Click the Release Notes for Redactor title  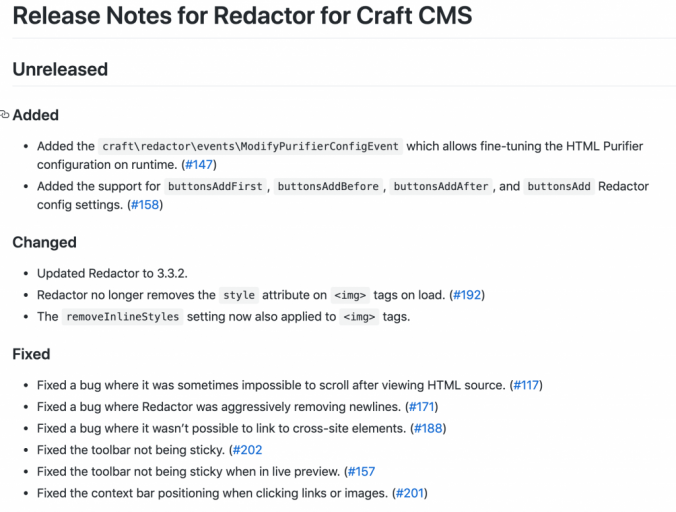click(x=242, y=16)
